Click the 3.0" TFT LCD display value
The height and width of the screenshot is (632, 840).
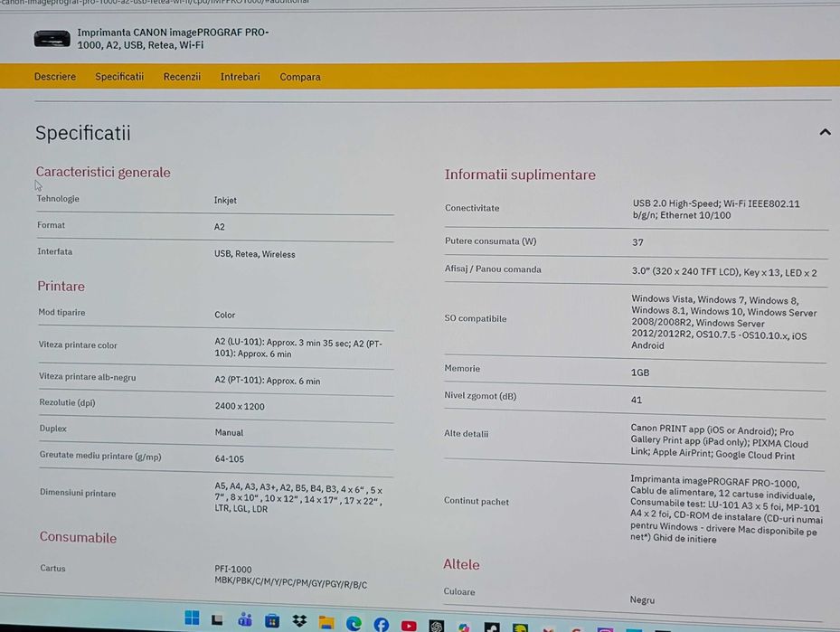point(724,272)
